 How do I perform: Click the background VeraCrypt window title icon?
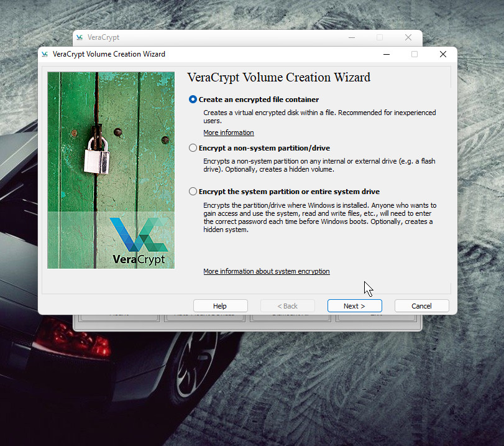(80, 37)
